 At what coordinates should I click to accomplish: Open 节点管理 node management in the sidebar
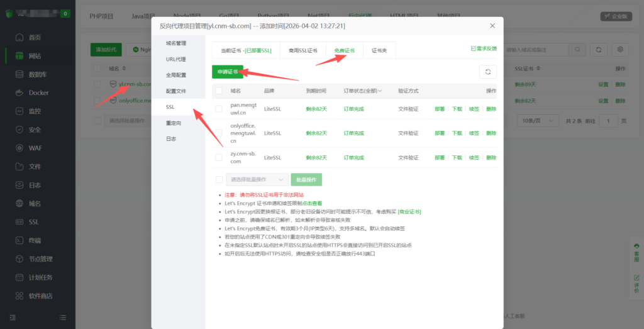click(x=40, y=259)
